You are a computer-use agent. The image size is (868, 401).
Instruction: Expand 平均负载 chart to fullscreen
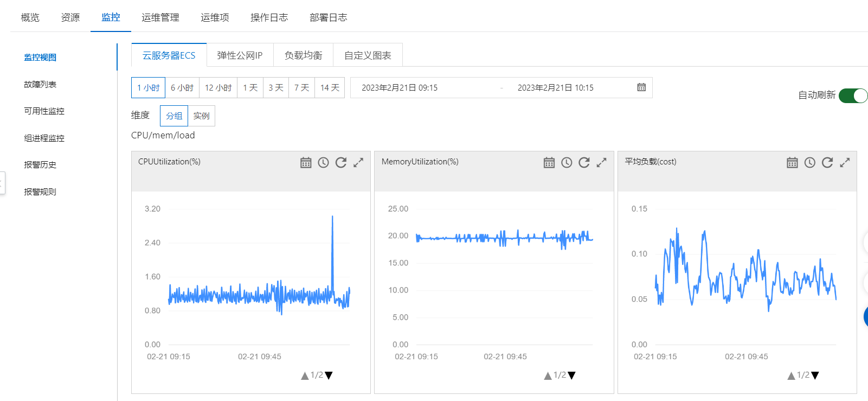845,162
